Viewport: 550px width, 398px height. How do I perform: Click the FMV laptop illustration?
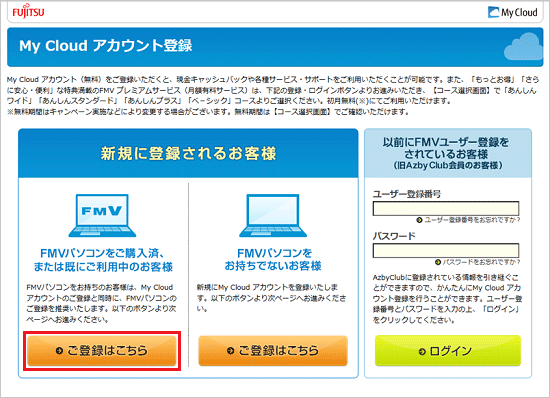tap(102, 215)
